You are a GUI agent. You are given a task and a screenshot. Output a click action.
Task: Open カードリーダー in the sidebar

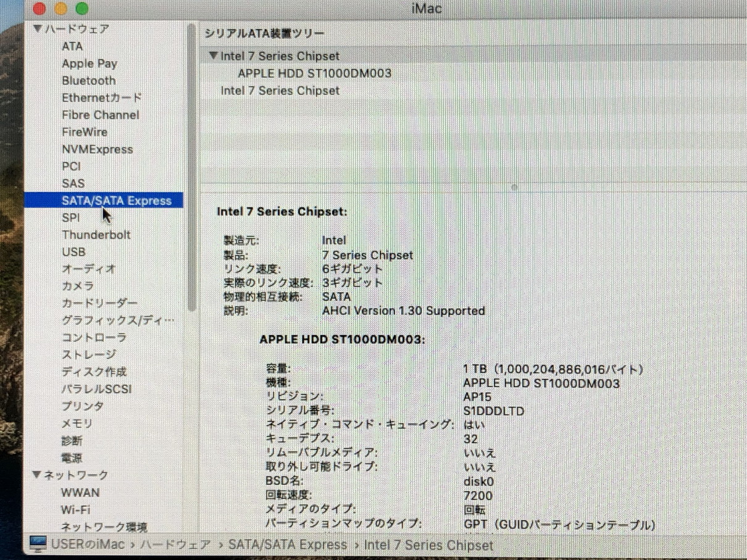[x=99, y=303]
